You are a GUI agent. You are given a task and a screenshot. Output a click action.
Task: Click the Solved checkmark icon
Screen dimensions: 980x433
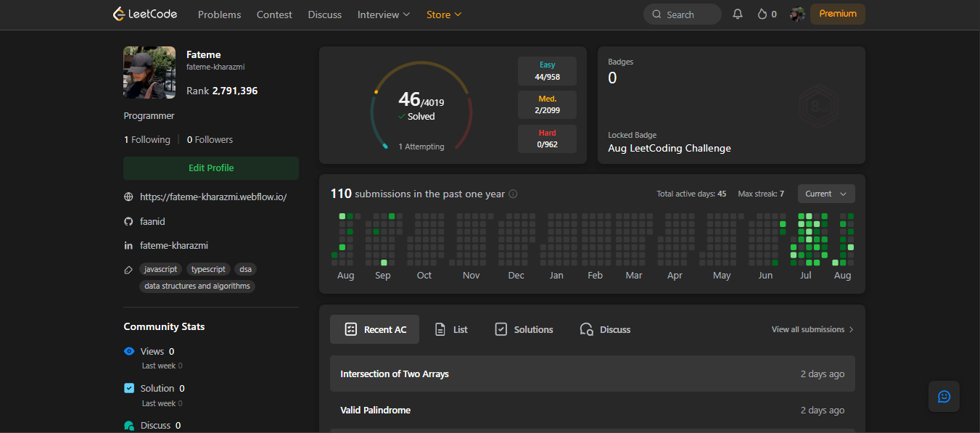coord(402,116)
